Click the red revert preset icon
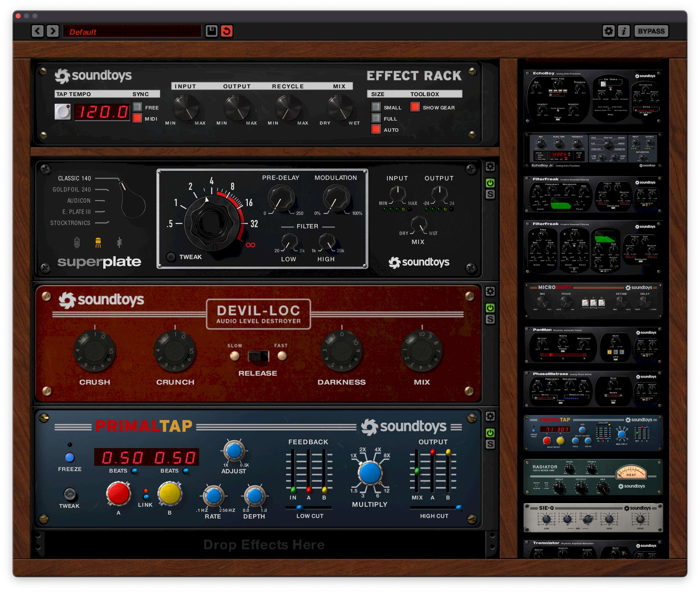This screenshot has height=592, width=700. [x=227, y=31]
